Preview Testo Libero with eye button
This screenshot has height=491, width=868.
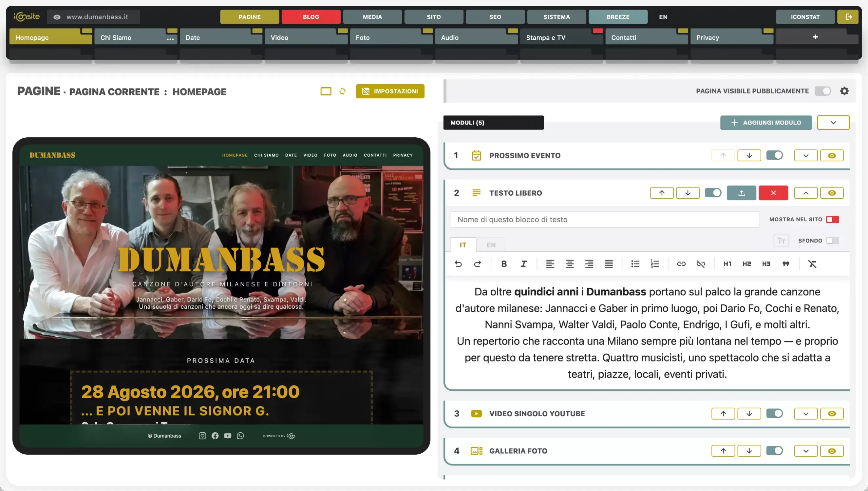click(x=832, y=193)
